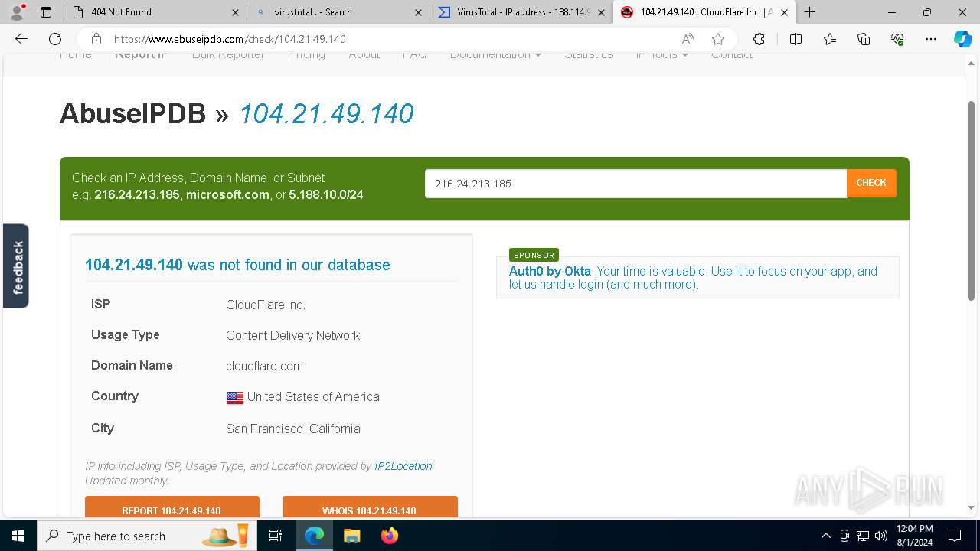Open the Browser essentials heart icon

point(897,39)
